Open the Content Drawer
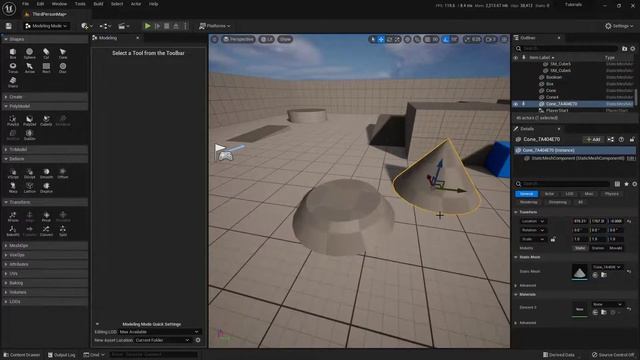The width and height of the screenshot is (640, 360). tap(22, 355)
